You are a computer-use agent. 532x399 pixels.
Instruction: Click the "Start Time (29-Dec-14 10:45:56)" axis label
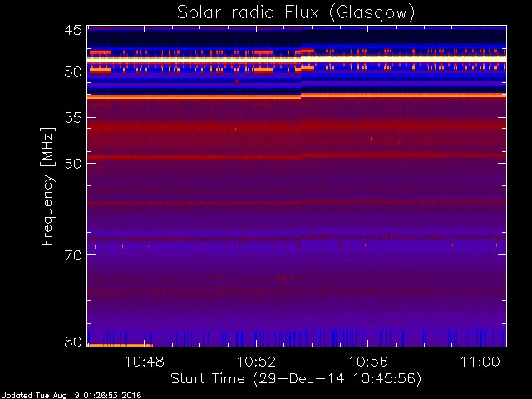point(296,379)
